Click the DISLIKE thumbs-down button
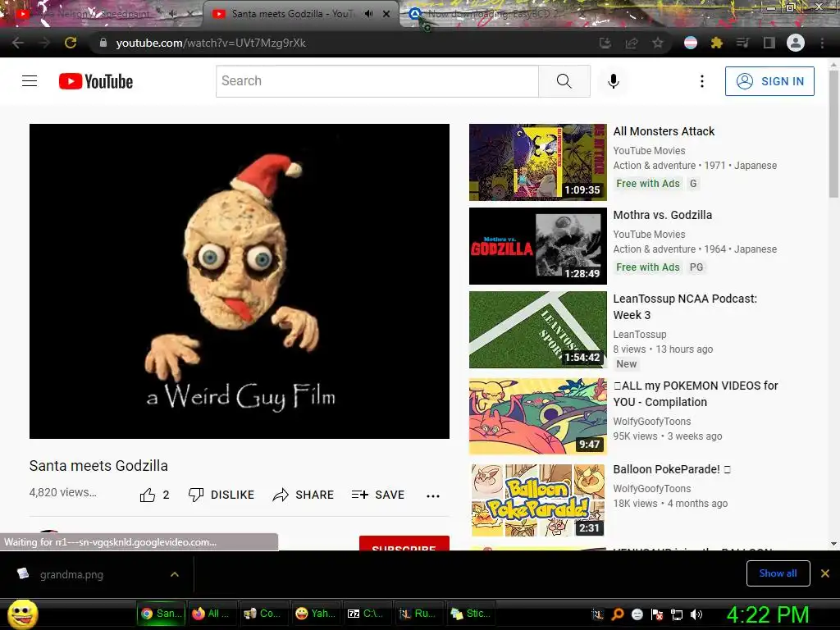The height and width of the screenshot is (630, 840). [221, 495]
